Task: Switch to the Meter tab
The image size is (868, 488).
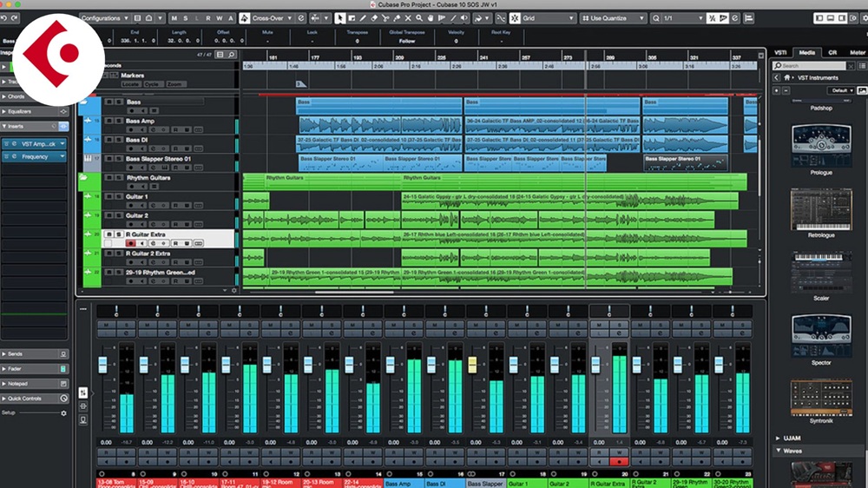Action: 858,53
